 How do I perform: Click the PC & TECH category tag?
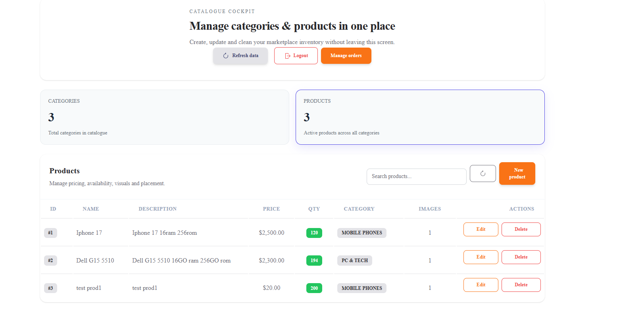[355, 261]
